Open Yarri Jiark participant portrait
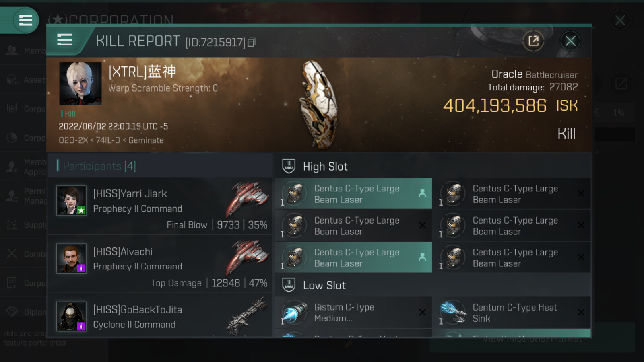Viewport: 644px width, 362px height. click(x=71, y=200)
